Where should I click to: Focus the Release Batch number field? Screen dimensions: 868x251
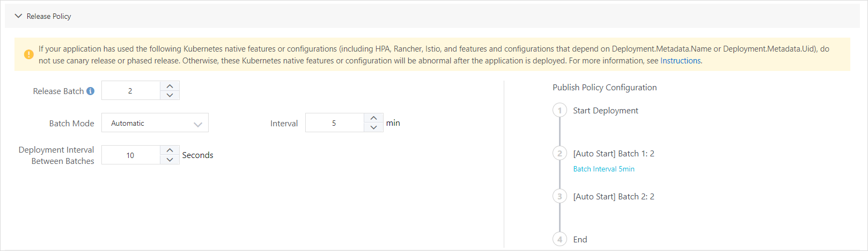coord(130,91)
